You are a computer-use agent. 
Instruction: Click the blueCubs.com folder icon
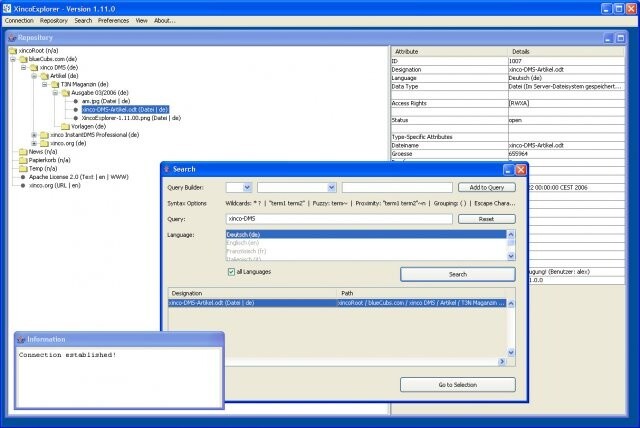pyautogui.click(x=24, y=59)
